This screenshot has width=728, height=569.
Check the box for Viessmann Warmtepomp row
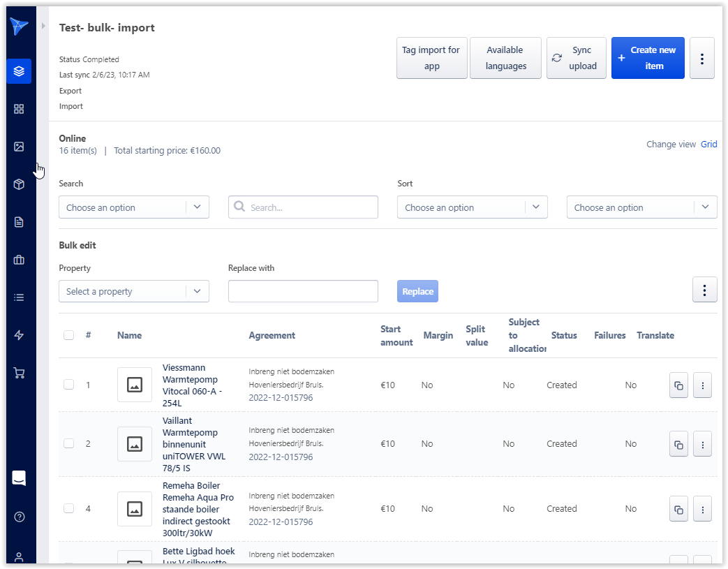tap(68, 385)
